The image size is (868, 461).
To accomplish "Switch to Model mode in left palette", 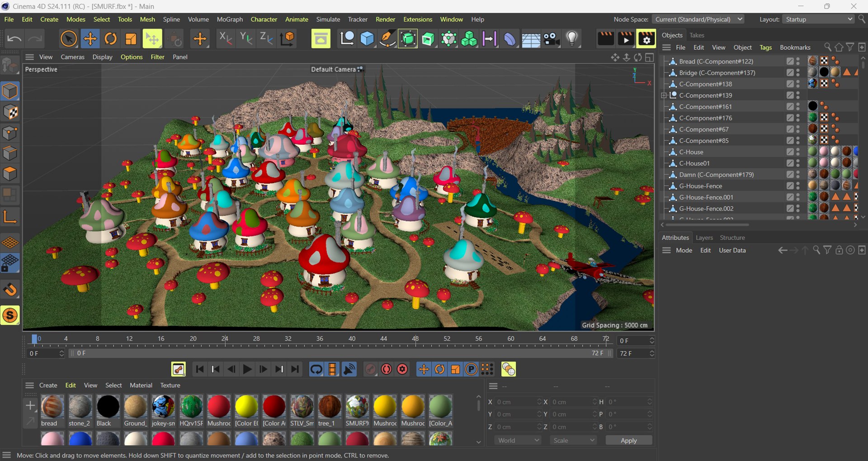I will coord(10,91).
